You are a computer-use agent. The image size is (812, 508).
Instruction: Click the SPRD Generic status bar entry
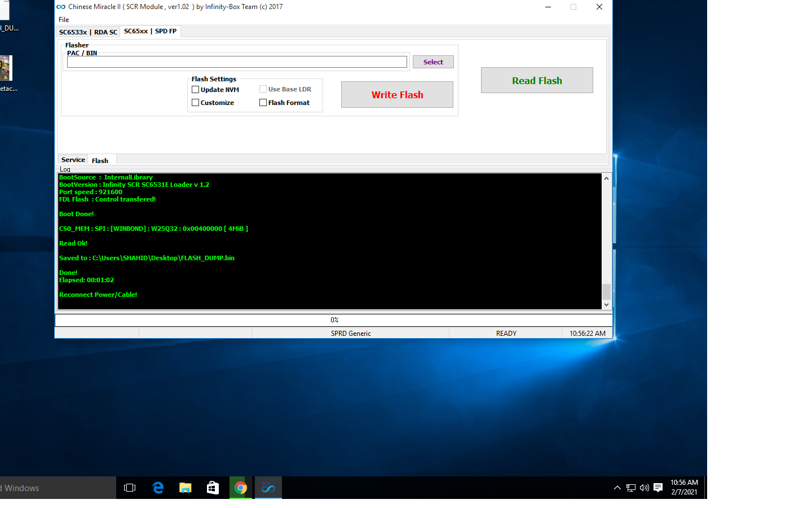pyautogui.click(x=351, y=334)
